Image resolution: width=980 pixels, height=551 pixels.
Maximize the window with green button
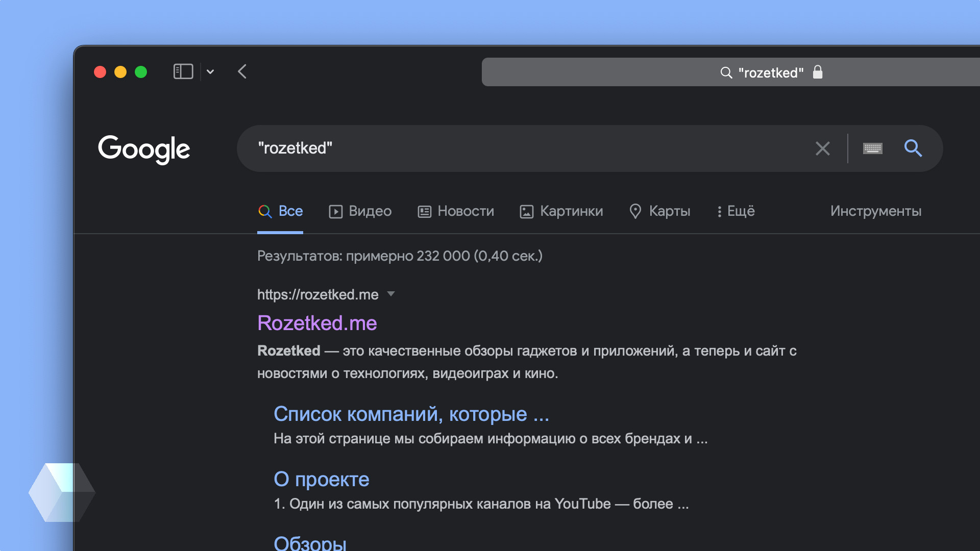[141, 72]
